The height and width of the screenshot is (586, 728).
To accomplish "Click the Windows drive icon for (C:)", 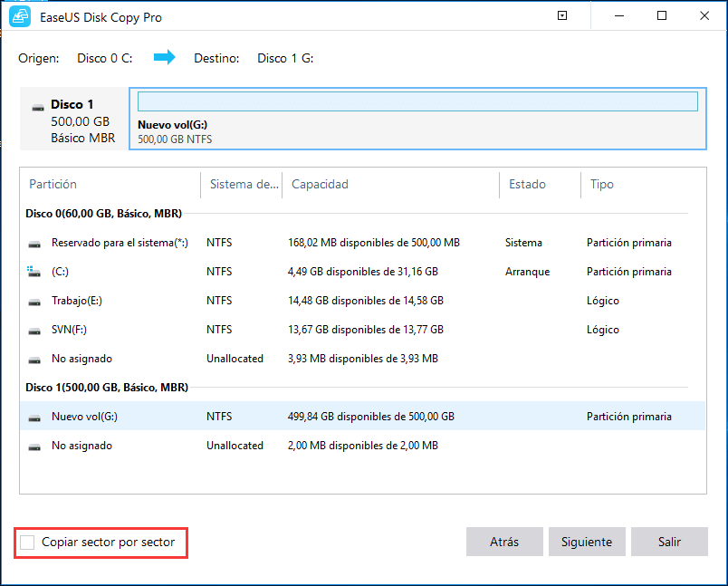I will click(34, 272).
